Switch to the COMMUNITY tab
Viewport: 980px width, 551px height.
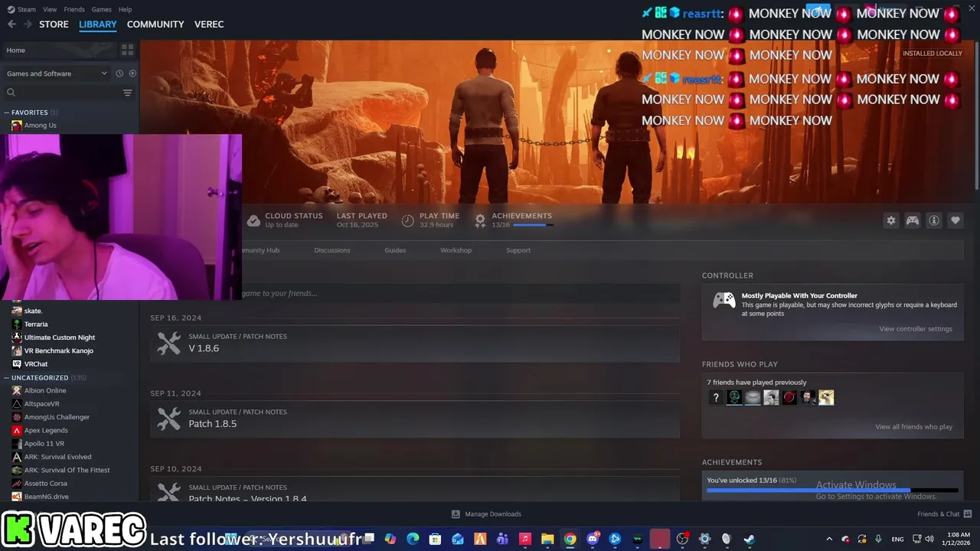coord(155,24)
